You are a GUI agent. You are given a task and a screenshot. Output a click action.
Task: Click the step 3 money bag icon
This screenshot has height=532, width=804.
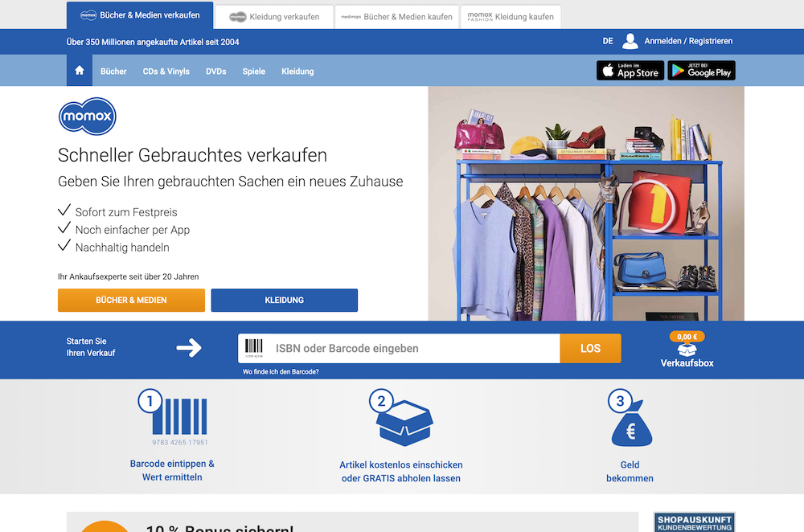coord(630,420)
